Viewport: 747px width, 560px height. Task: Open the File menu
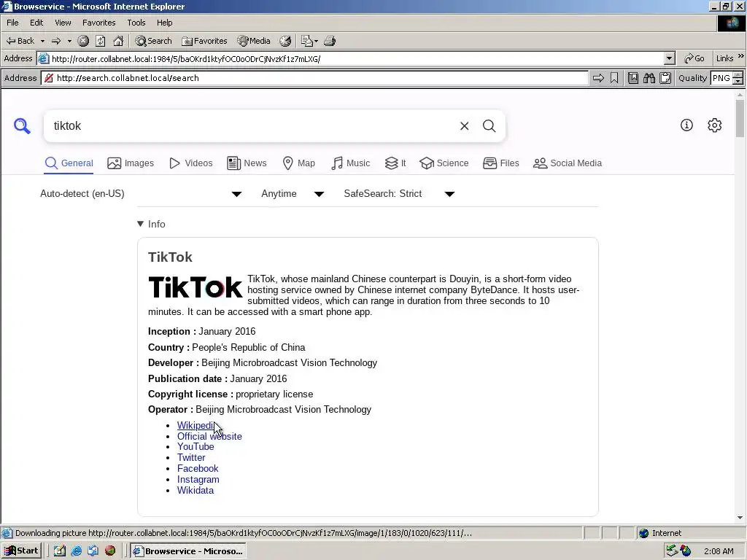click(x=12, y=23)
